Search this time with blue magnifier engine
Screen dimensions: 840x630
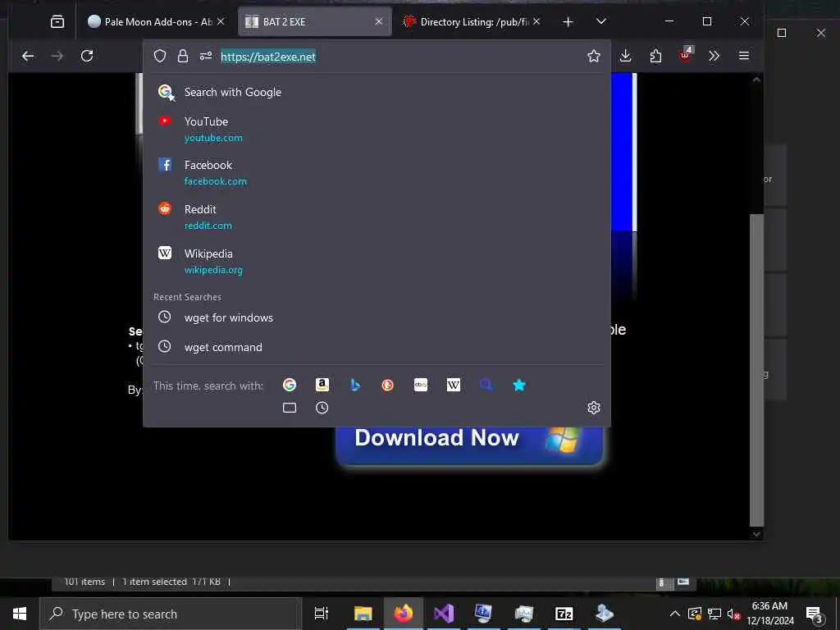(x=486, y=386)
